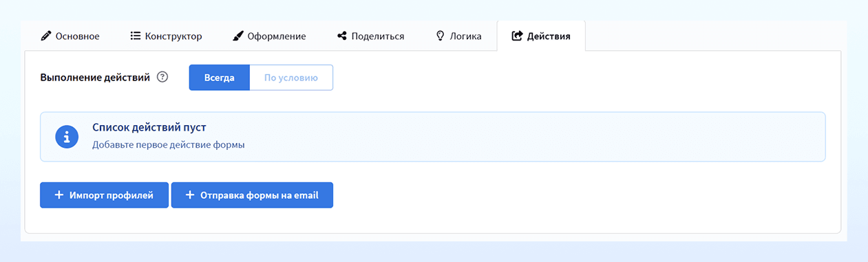Go to the Поделиться tab
The height and width of the screenshot is (262, 868).
point(370,36)
